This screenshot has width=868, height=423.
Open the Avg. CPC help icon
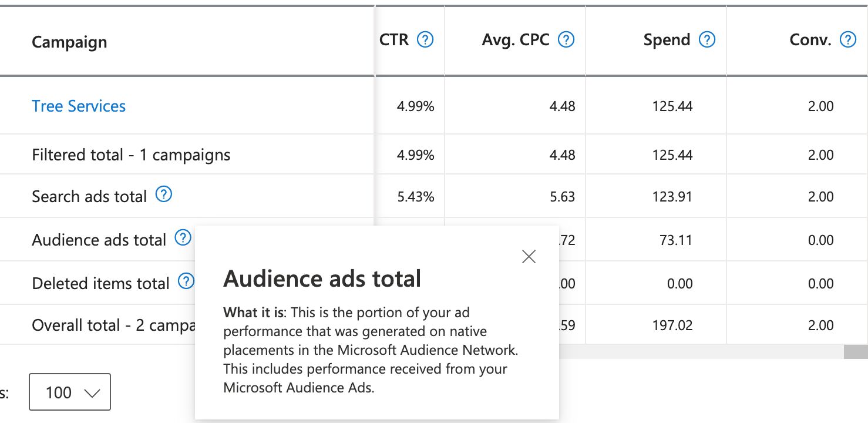pyautogui.click(x=565, y=39)
